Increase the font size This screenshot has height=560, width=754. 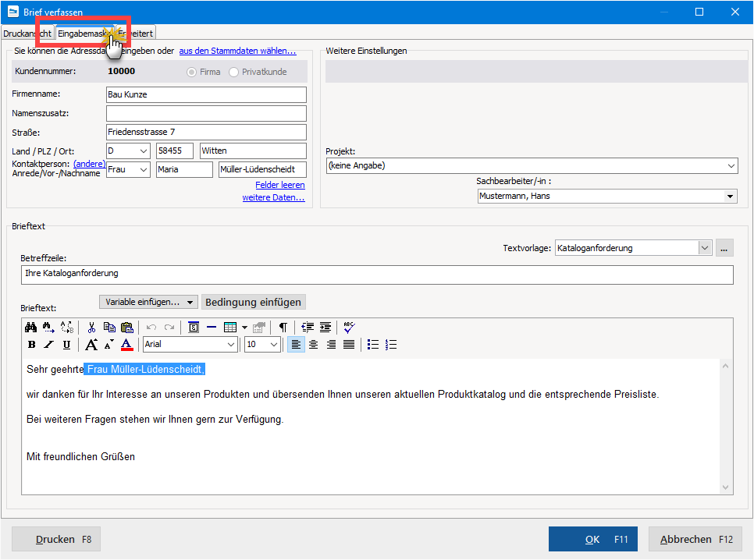(91, 345)
